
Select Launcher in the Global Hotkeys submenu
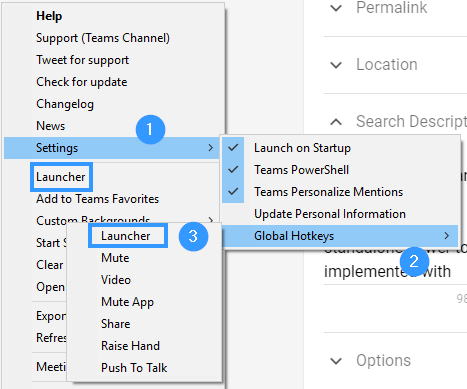pyautogui.click(x=126, y=236)
